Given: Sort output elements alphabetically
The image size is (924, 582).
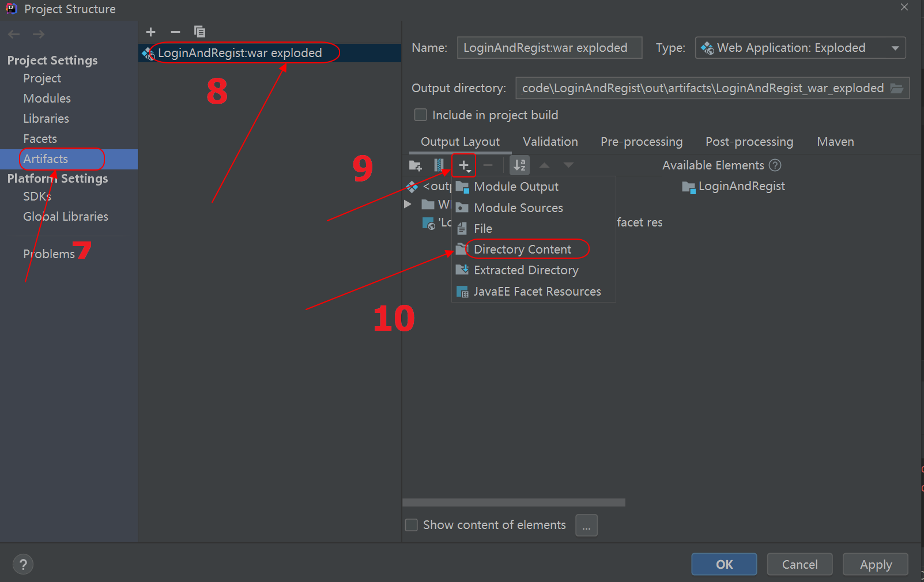Looking at the screenshot, I should 519,165.
